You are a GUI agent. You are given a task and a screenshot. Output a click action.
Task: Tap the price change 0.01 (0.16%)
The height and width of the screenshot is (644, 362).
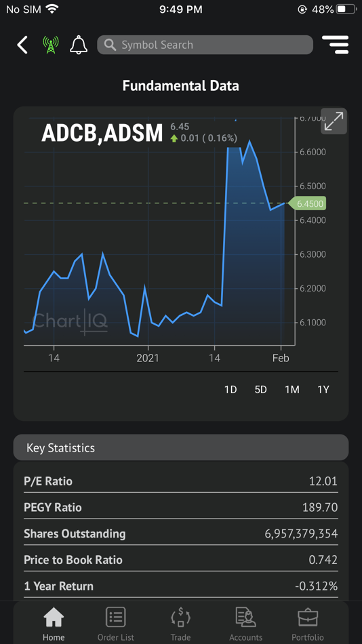pos(209,138)
